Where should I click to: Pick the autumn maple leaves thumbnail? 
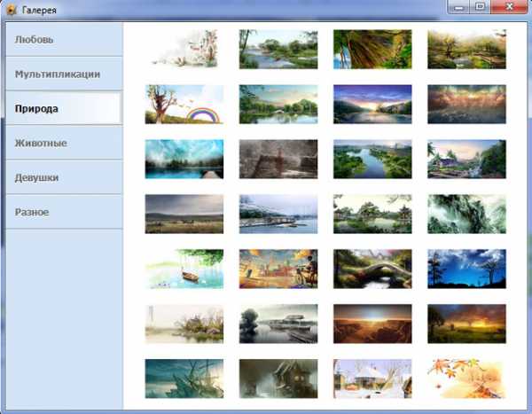[x=466, y=379]
